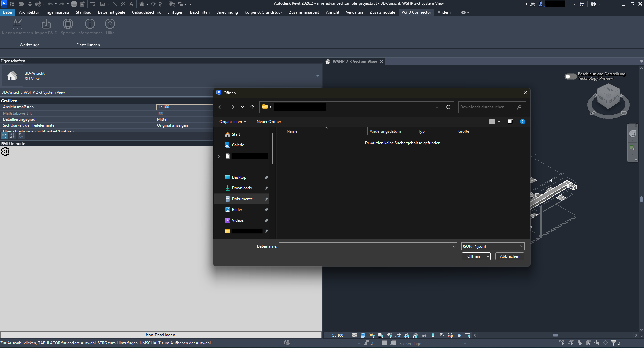The width and height of the screenshot is (644, 348).
Task: Switch to the Zusammenarbeit ribbon tab
Action: (x=303, y=12)
